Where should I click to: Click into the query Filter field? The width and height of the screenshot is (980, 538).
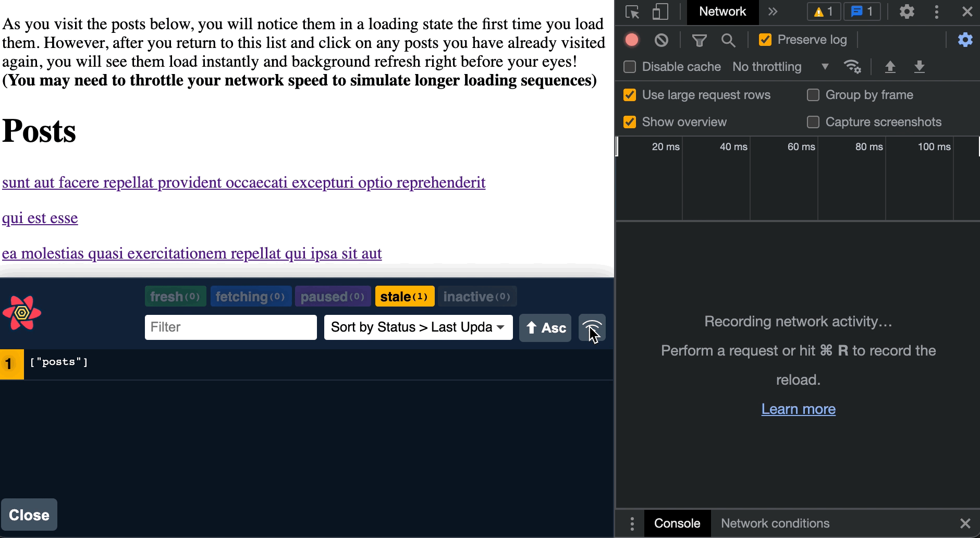(x=230, y=327)
